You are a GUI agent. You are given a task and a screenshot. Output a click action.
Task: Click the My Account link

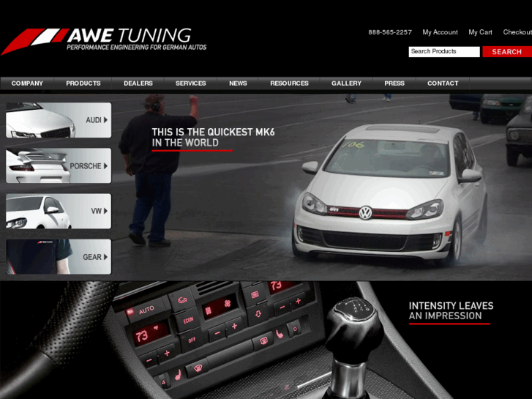coord(440,32)
